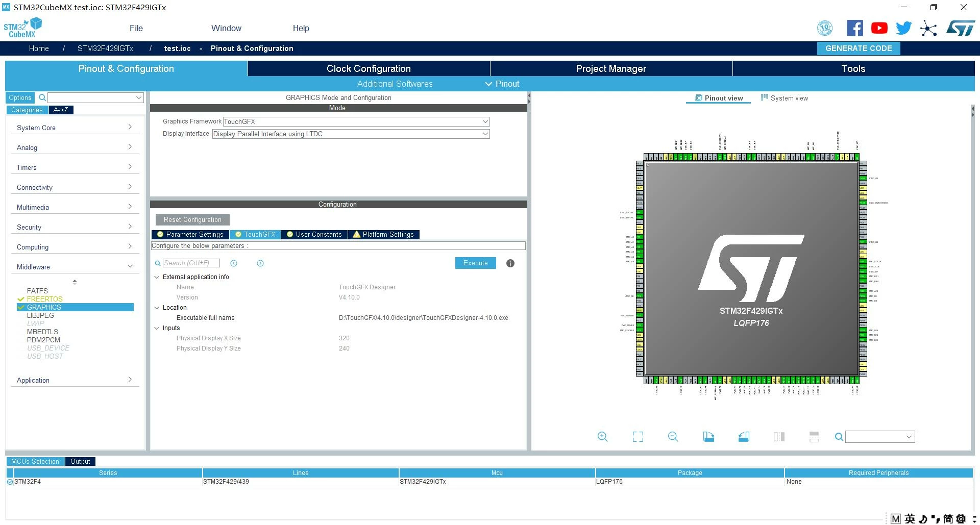Rotate the chip view clockwise icon
The image size is (980, 525).
click(x=708, y=437)
